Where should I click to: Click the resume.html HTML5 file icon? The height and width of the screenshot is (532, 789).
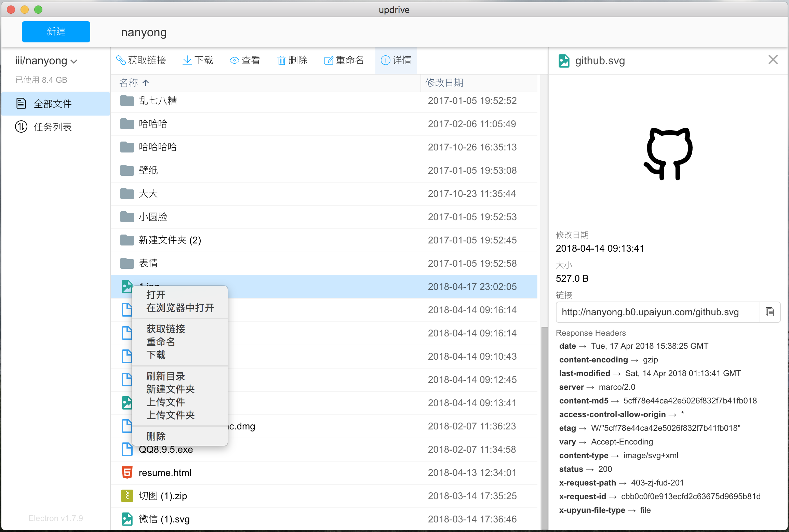[x=127, y=473]
